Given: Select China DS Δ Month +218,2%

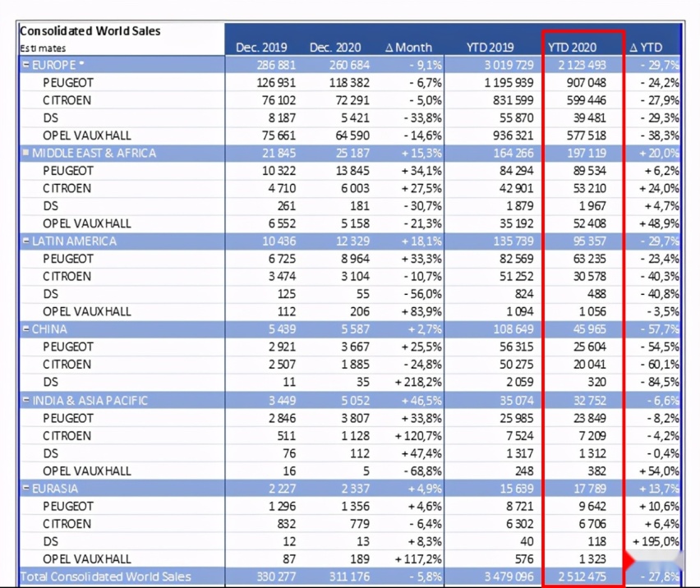Looking at the screenshot, I should click(418, 382).
